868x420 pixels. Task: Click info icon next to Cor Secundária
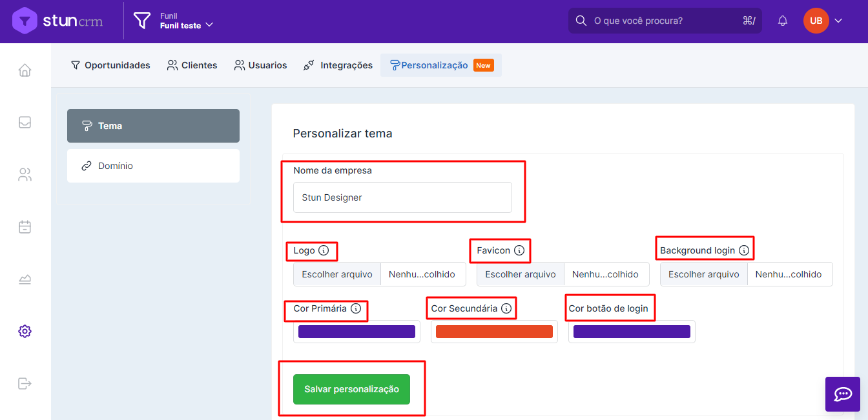[506, 308]
